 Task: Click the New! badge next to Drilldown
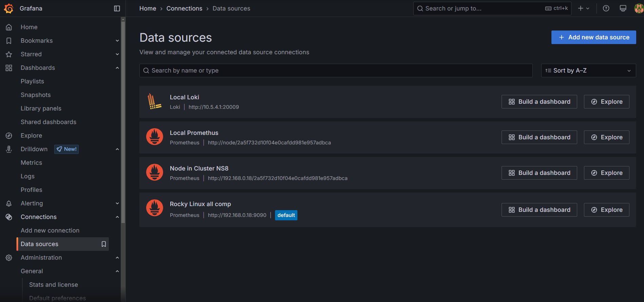coord(66,149)
